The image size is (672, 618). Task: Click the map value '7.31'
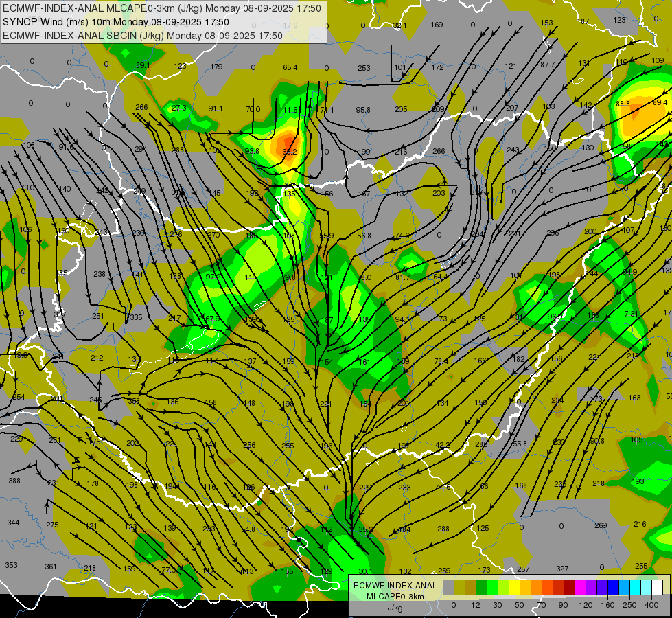pyautogui.click(x=631, y=314)
